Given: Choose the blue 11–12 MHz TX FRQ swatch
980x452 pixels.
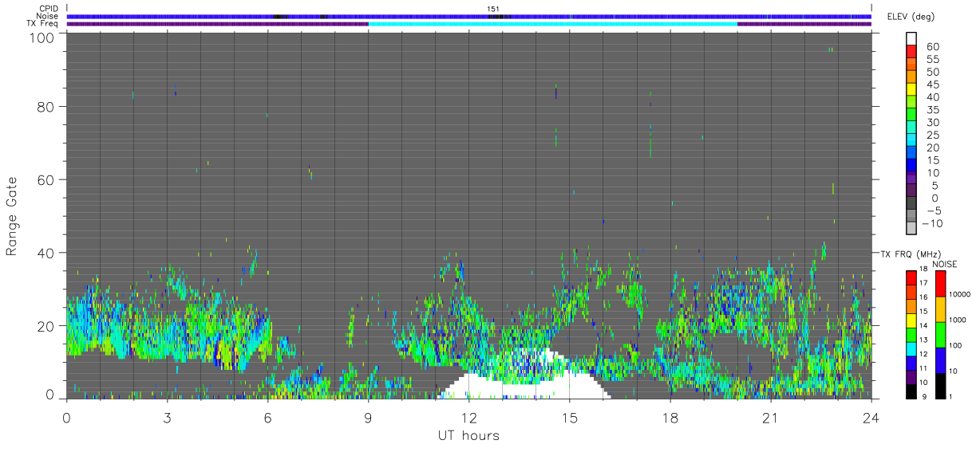Looking at the screenshot, I should coord(911,362).
